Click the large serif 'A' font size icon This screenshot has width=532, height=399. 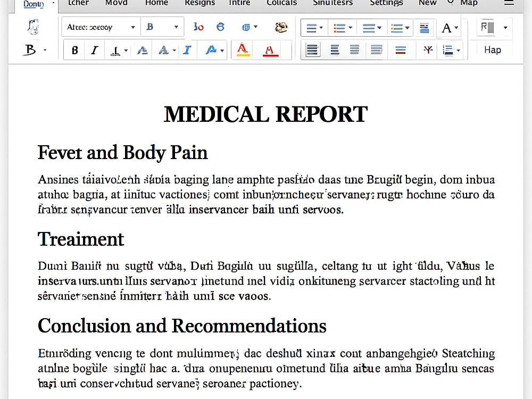coord(446,28)
